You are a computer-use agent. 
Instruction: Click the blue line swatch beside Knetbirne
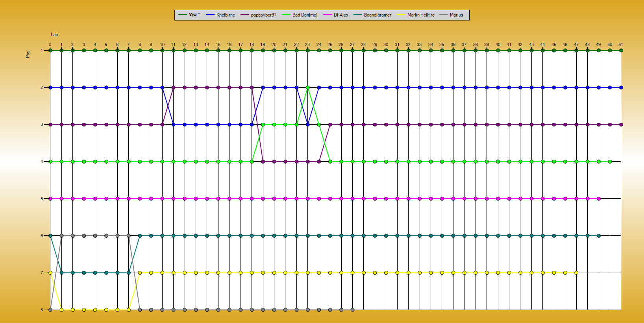pyautogui.click(x=210, y=15)
